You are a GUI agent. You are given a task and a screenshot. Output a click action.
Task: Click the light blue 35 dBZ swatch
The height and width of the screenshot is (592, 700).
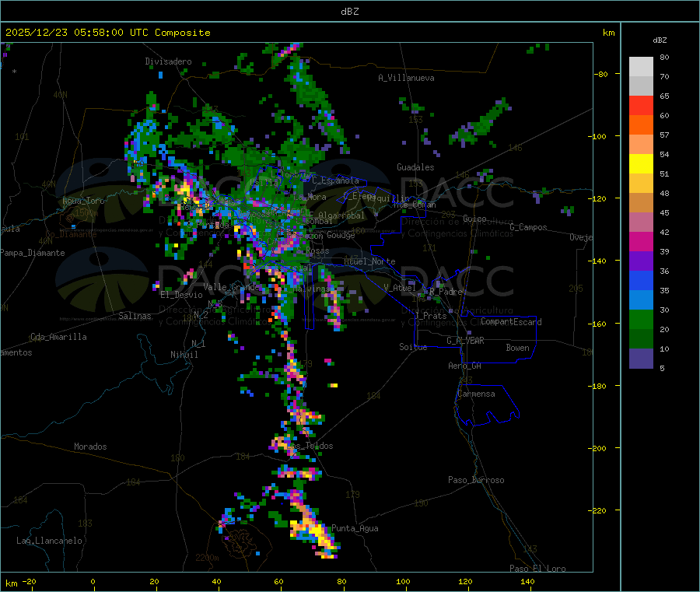click(641, 300)
